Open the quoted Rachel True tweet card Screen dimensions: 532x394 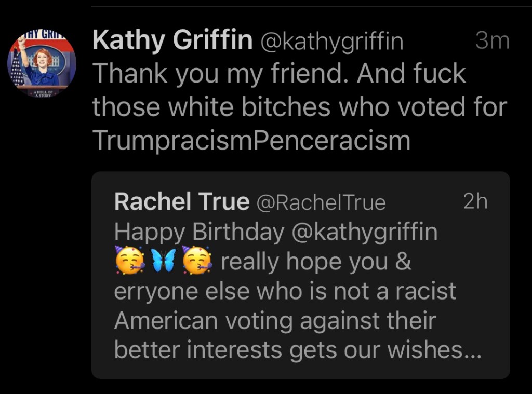pyautogui.click(x=300, y=275)
